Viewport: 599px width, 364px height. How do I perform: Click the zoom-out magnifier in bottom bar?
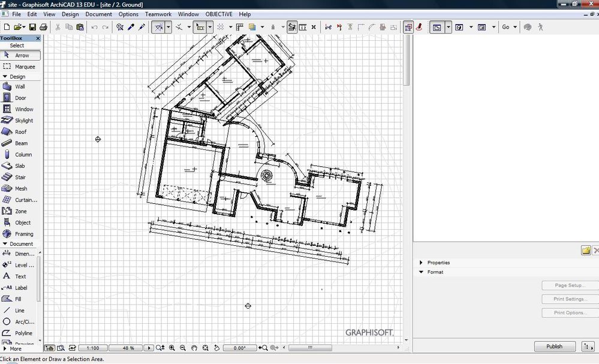pos(183,348)
